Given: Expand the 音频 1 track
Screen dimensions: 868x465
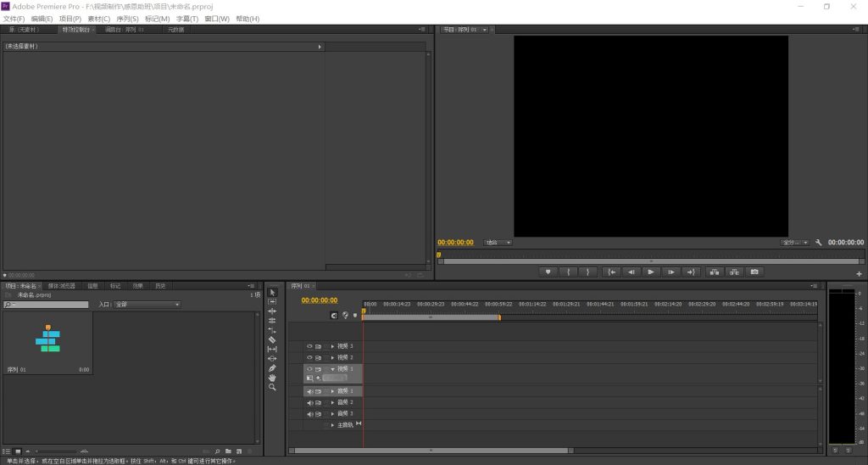Looking at the screenshot, I should click(x=332, y=391).
